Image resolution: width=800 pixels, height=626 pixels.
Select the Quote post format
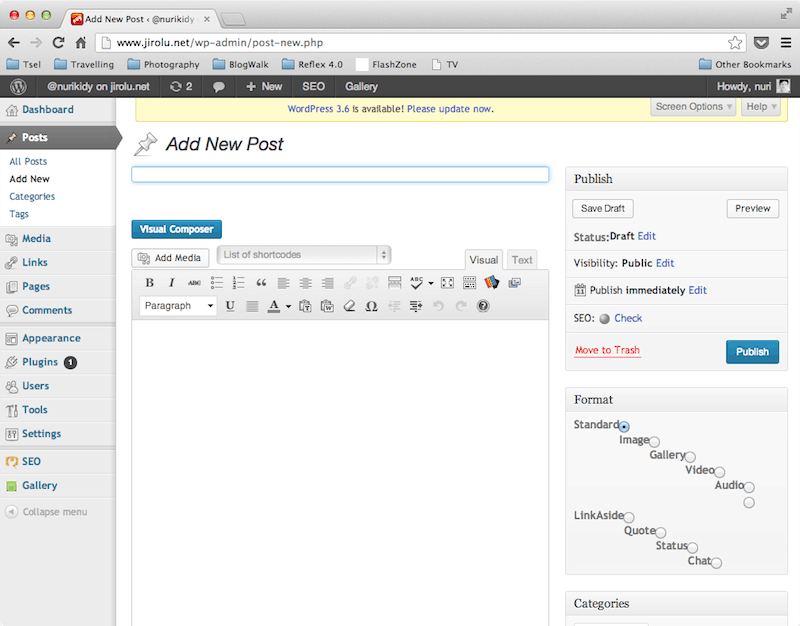(660, 533)
